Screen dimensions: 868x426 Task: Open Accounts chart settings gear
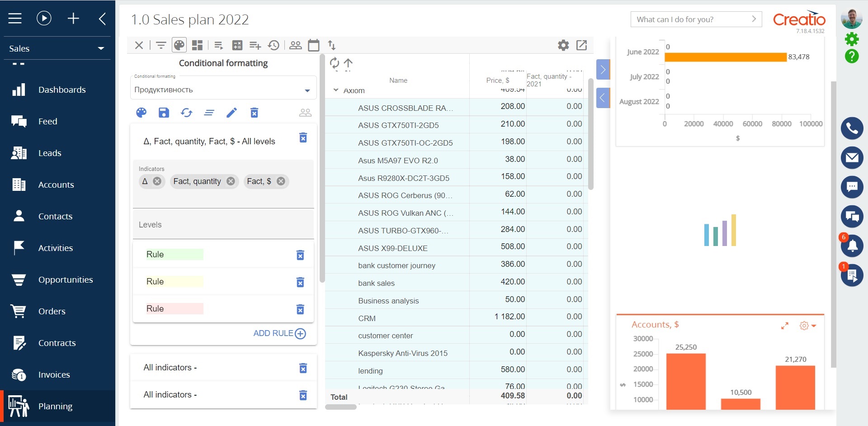pos(804,325)
